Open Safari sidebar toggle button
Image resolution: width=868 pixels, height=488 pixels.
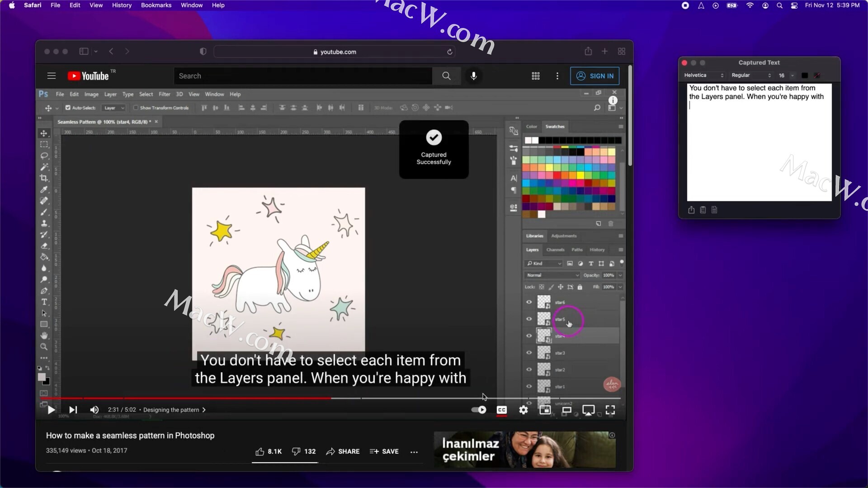[x=84, y=52]
